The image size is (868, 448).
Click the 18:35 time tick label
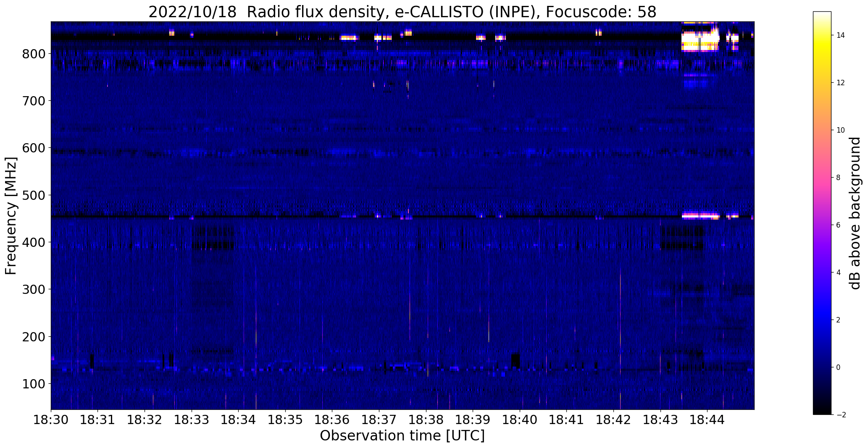[286, 419]
